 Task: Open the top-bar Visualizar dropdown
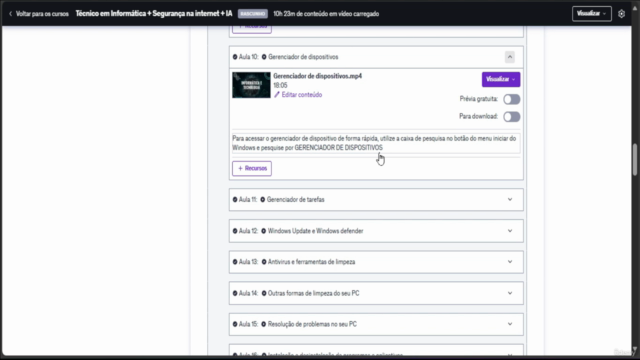[x=591, y=14]
